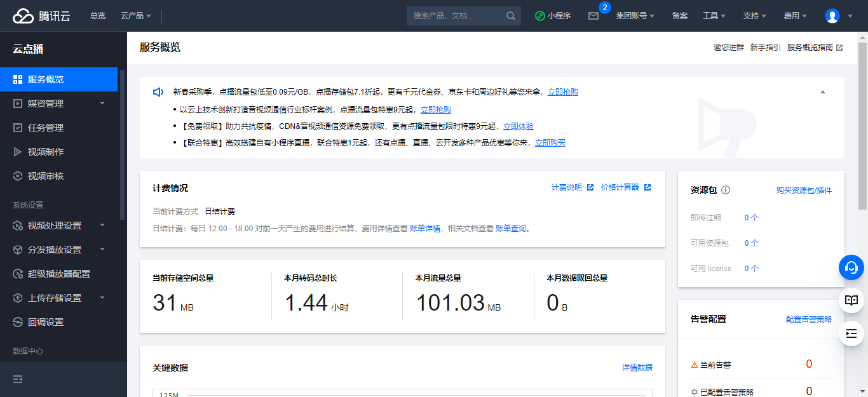This screenshot has height=397, width=868.
Task: Click the page vertical scrollbar
Action: pyautogui.click(x=863, y=125)
